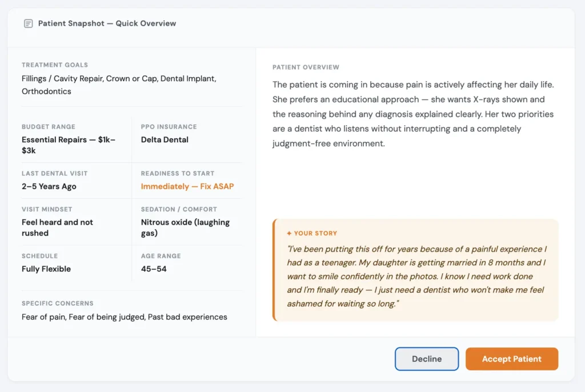Click the Feel heard and not rushed value
585x392 pixels.
[x=57, y=227]
